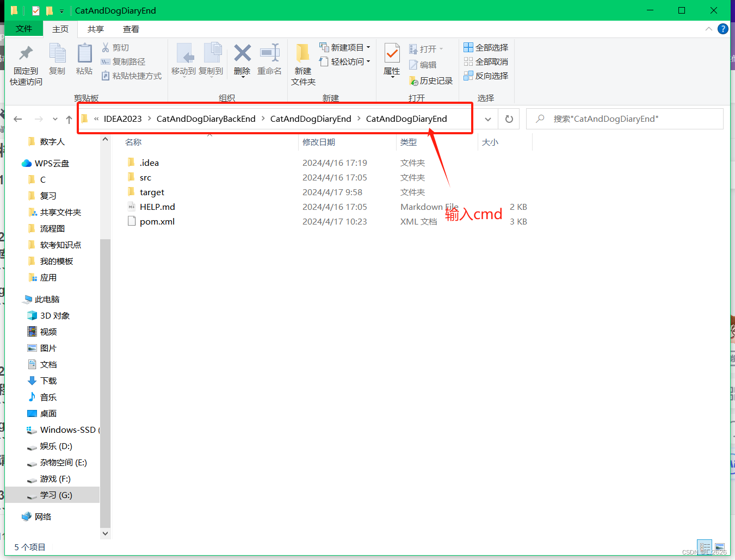735x560 pixels.
Task: Open the src folder
Action: 146,177
